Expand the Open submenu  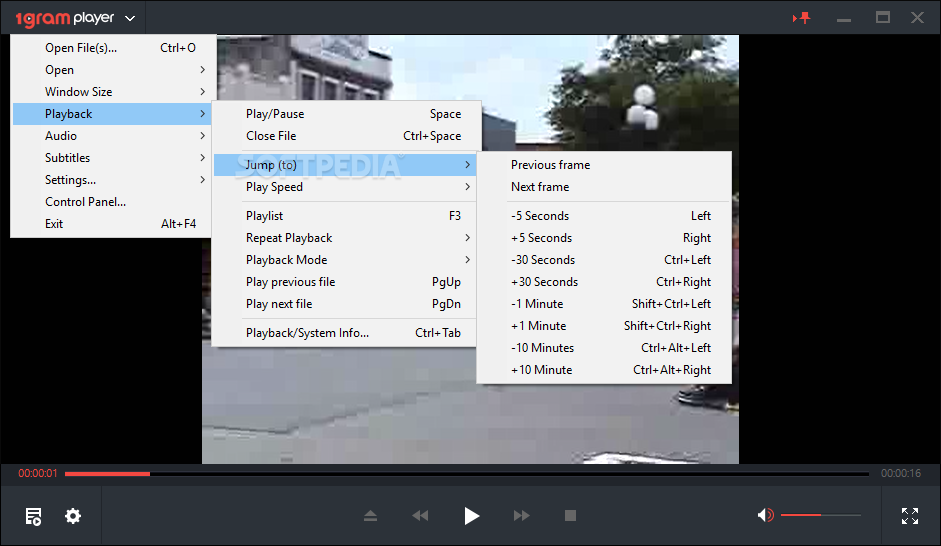tap(111, 70)
